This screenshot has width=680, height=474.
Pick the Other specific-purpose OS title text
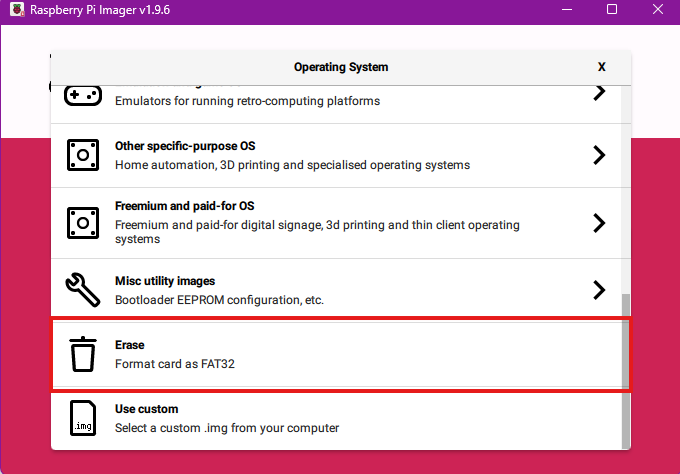[185, 146]
